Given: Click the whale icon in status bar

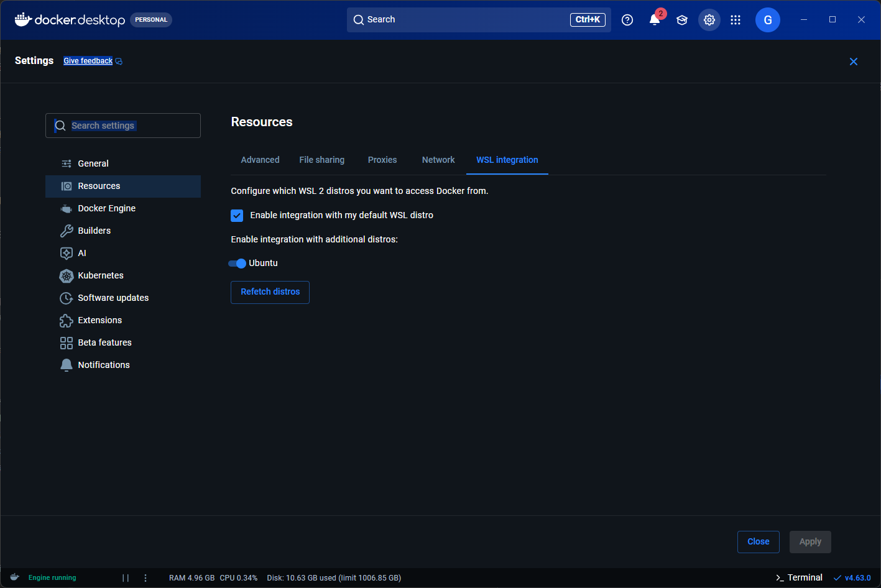Looking at the screenshot, I should click(14, 577).
